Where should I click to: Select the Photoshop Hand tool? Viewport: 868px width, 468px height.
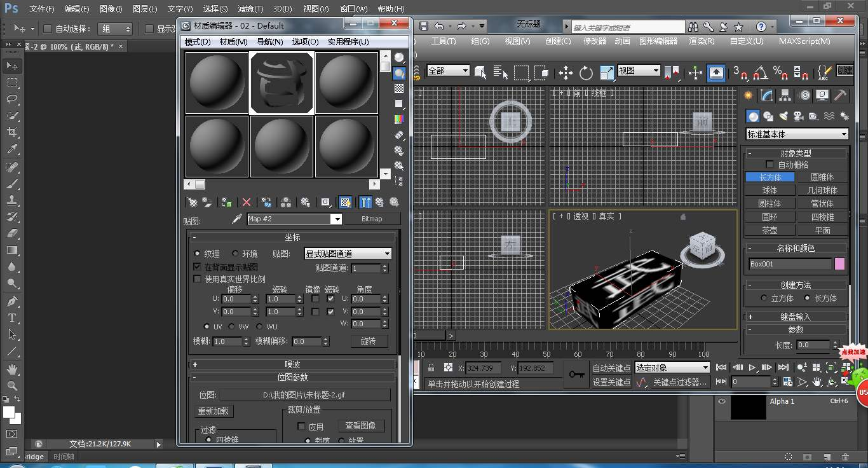pos(12,369)
